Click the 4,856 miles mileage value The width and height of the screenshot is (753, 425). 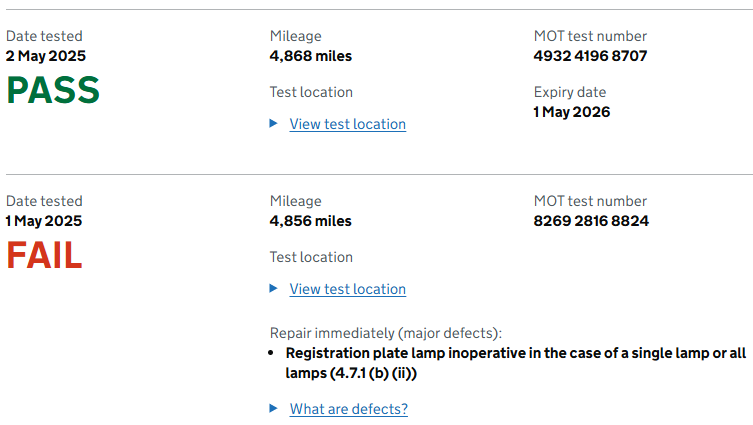311,221
